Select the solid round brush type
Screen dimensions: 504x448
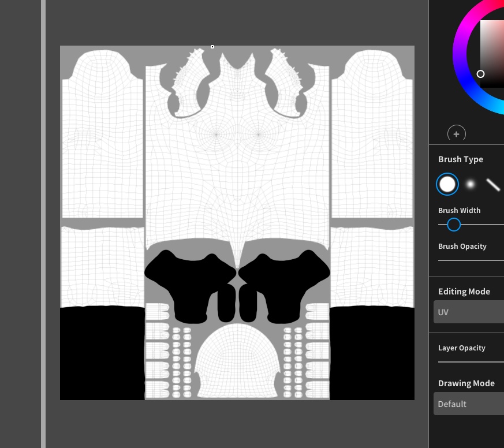click(447, 184)
